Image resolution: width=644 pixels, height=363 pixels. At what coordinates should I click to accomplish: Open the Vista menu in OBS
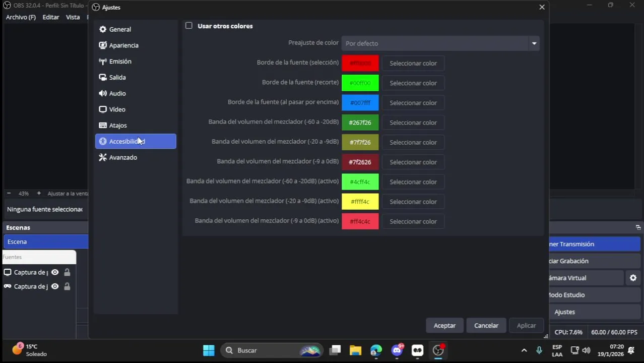coord(73,17)
